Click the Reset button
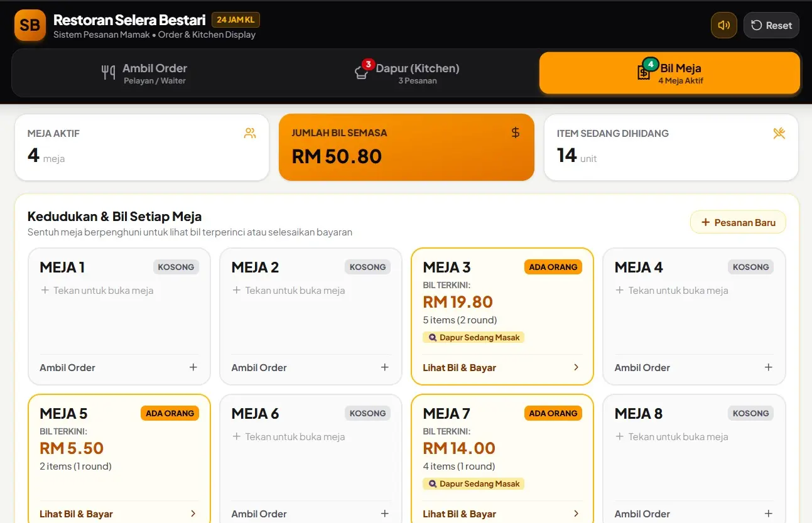The width and height of the screenshot is (812, 523). [x=771, y=25]
